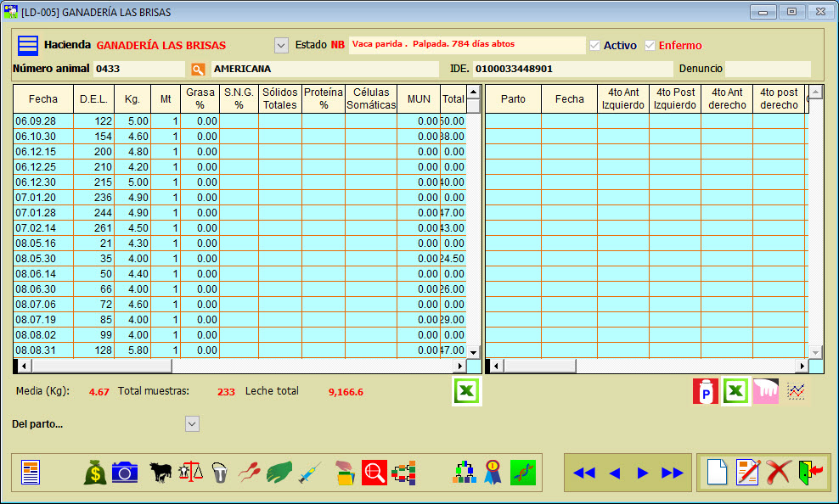The height and width of the screenshot is (504, 839).
Task: Open the line chart icon
Action: (797, 391)
